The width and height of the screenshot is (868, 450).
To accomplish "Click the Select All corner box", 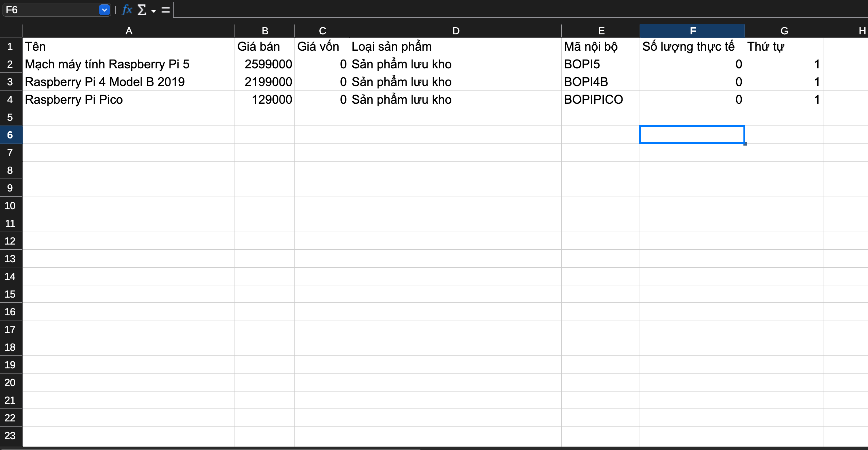I will [11, 31].
